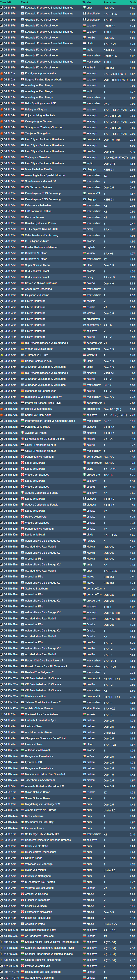Click Australia flag beside Adelaide United vs Macarthur FC
Viewport: 137px width, 980px height.
[23, 786]
